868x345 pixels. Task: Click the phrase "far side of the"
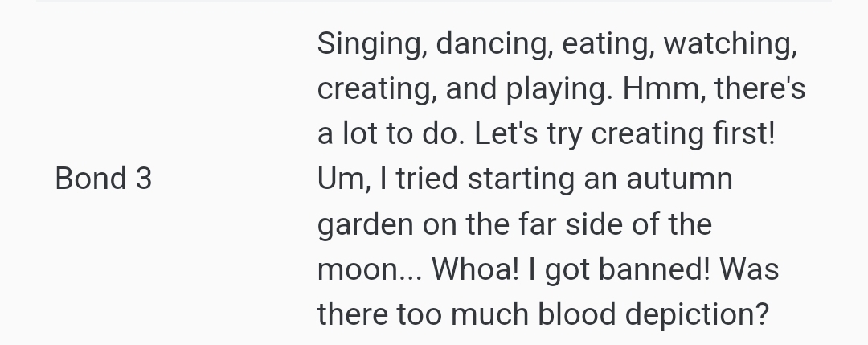point(615,224)
